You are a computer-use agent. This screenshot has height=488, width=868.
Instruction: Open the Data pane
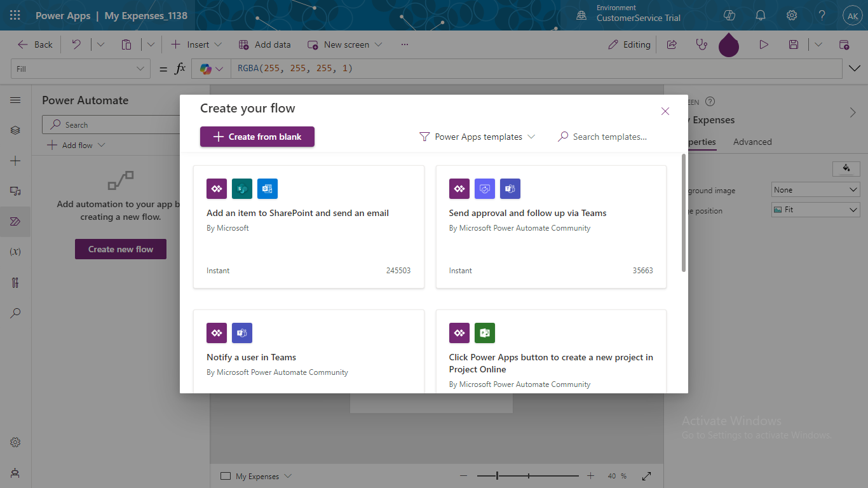pyautogui.click(x=15, y=191)
